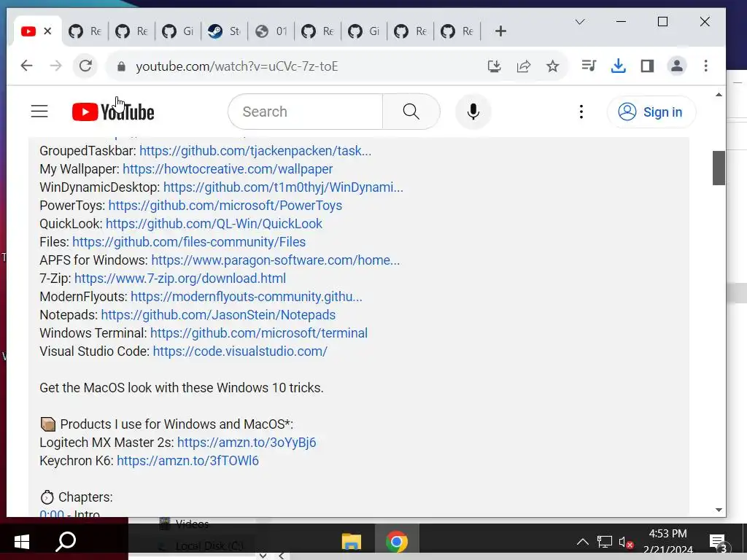
Task: Click the page vertical scrollbar thumb
Action: [719, 168]
